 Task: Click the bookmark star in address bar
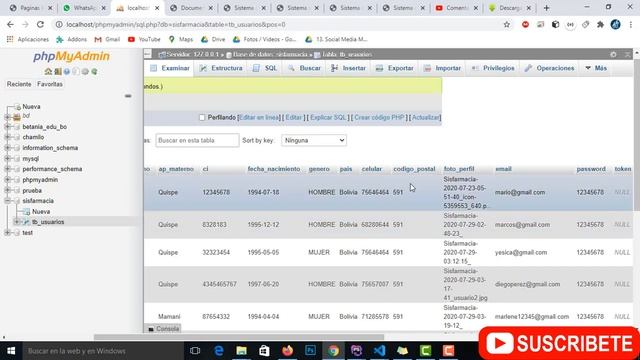tap(507, 24)
